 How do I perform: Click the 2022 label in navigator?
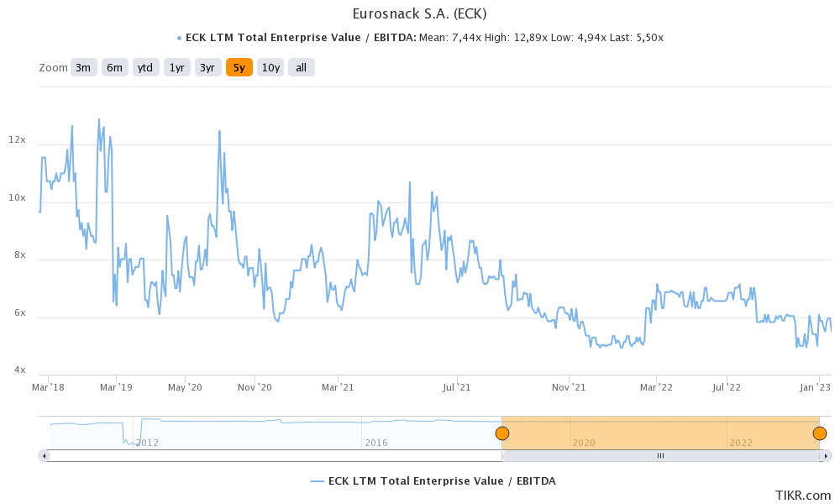[x=741, y=443]
